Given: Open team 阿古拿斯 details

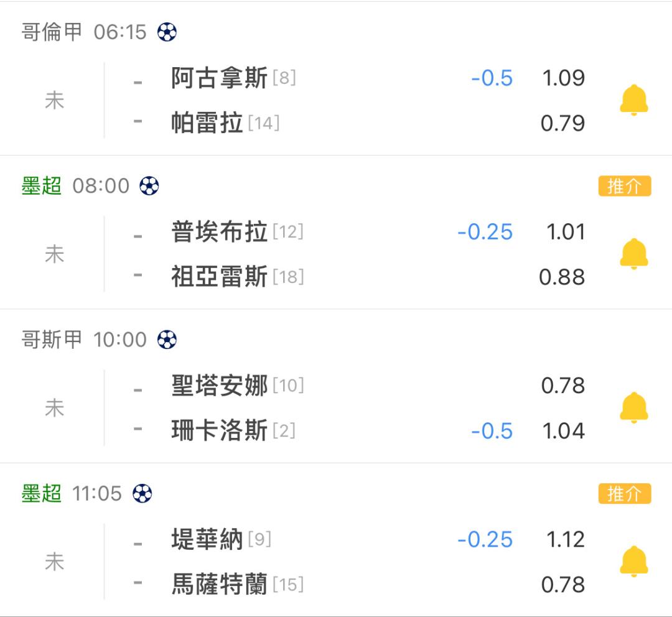Looking at the screenshot, I should click(x=220, y=78).
